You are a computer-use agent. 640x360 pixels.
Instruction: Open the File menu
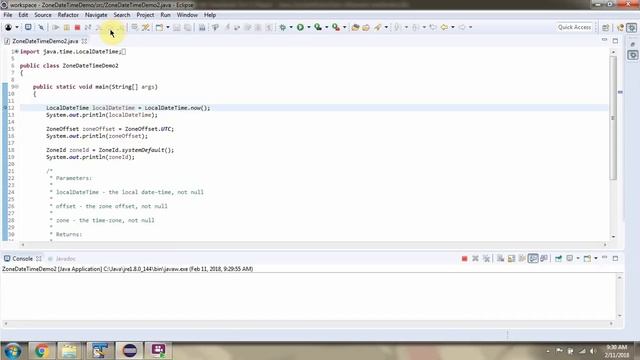(x=8, y=15)
